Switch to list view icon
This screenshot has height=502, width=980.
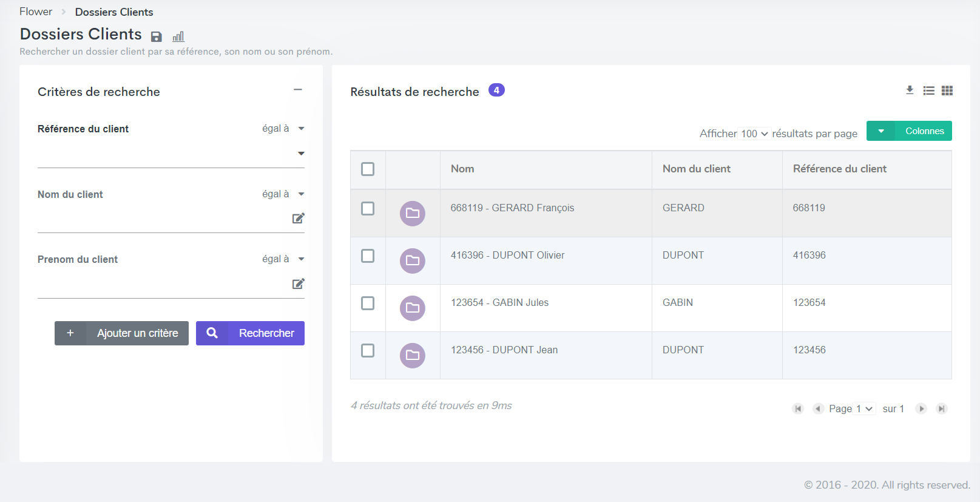pyautogui.click(x=928, y=90)
